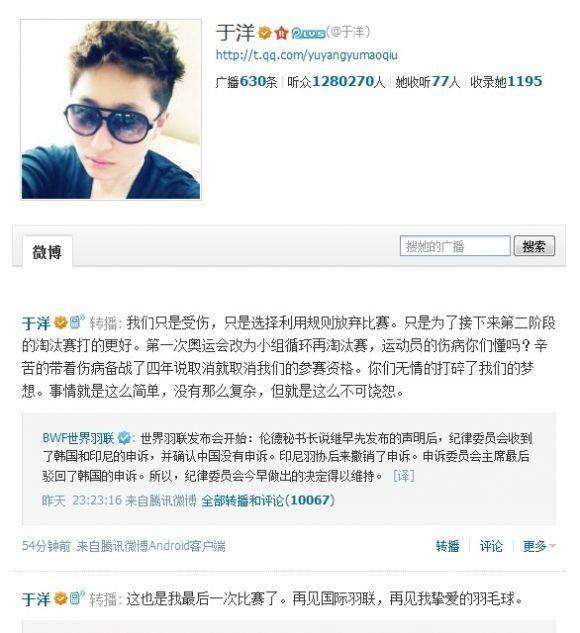The image size is (580, 633).
Task: Switch to the 微博 tab
Action: click(x=47, y=252)
